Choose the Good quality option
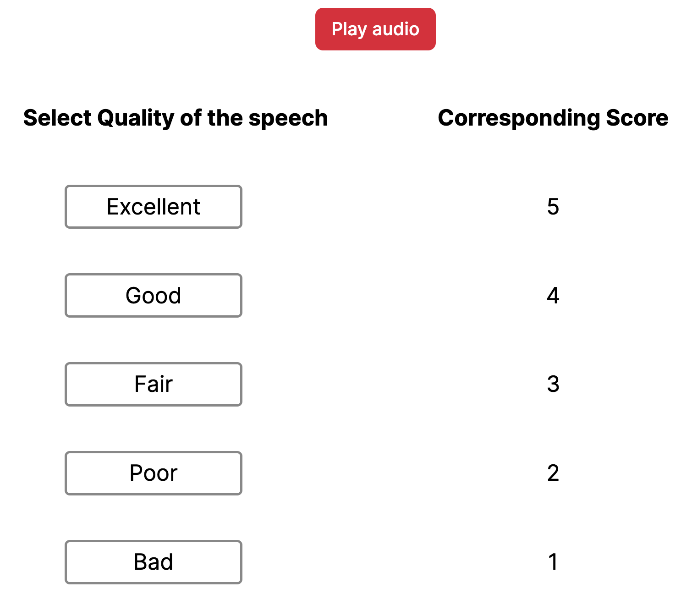Image resolution: width=692 pixels, height=616 pixels. [x=153, y=296]
